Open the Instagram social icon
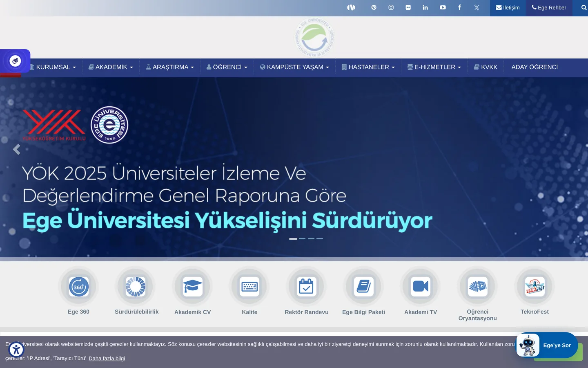 pyautogui.click(x=391, y=7)
